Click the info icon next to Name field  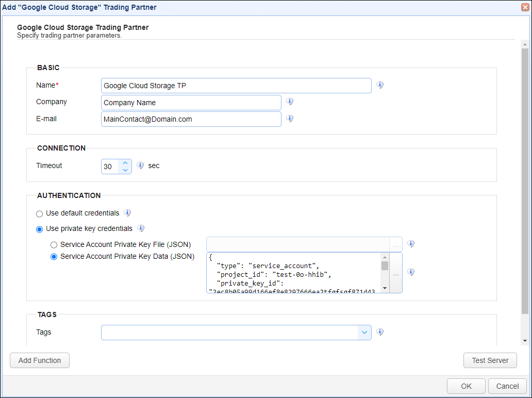(380, 85)
